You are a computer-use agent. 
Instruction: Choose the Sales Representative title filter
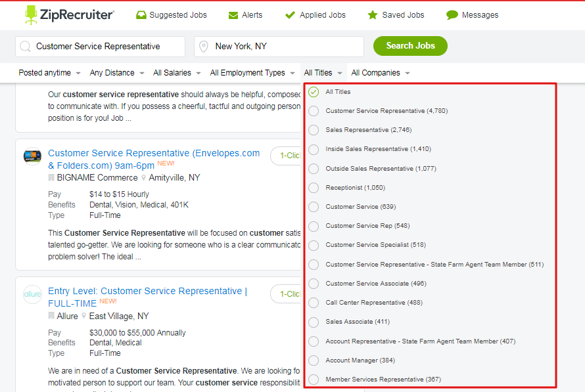(x=314, y=130)
